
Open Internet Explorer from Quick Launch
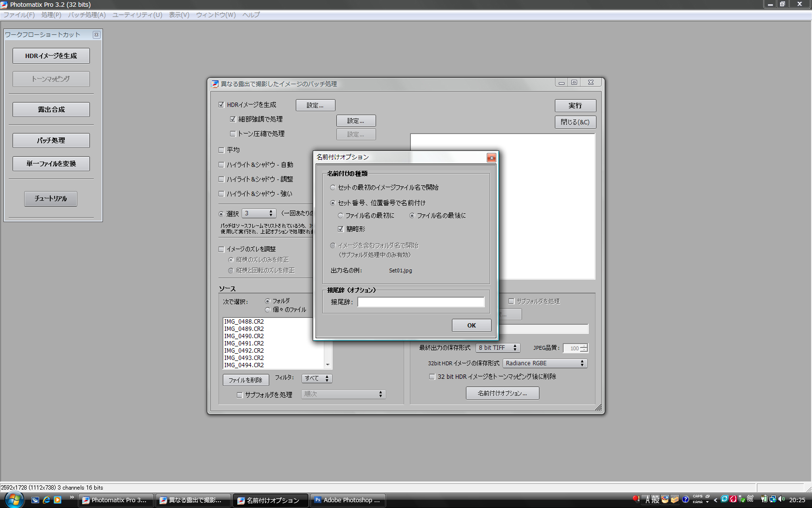tap(46, 500)
